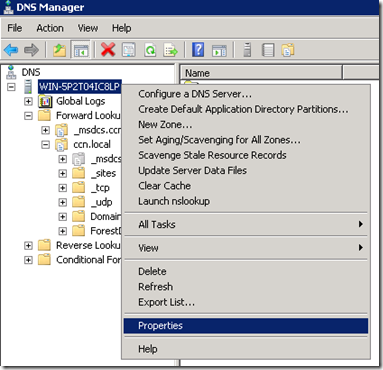
Task: Collapse the WIN-5P2T04IC8LP server node
Action: (x=11, y=87)
